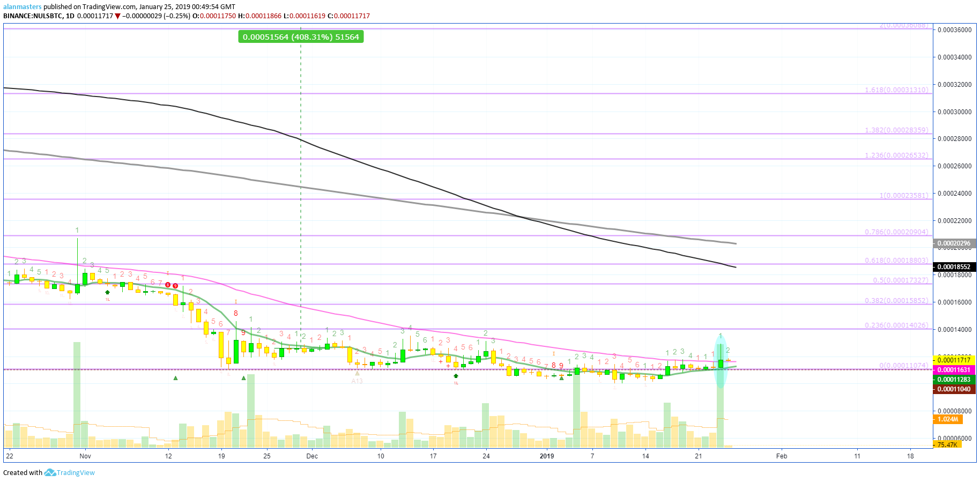Click the '2019' date axis label
This screenshot has width=980, height=482.
point(547,456)
